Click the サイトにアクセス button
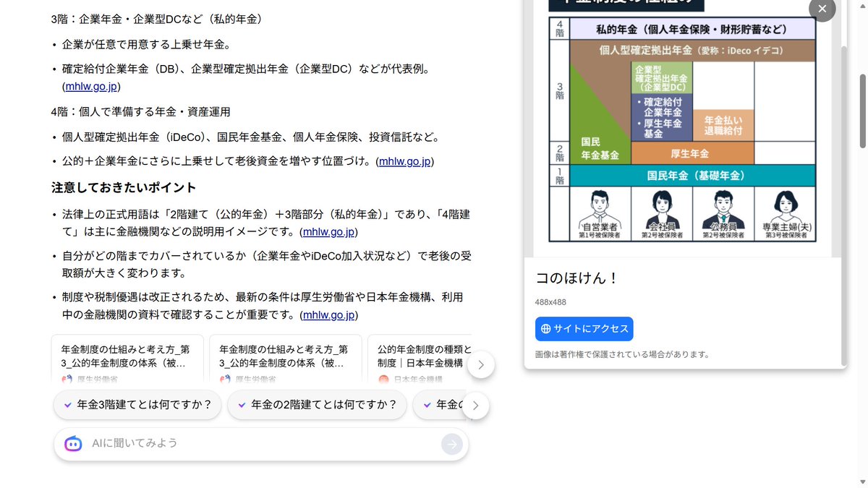This screenshot has width=868, height=488. coord(584,328)
